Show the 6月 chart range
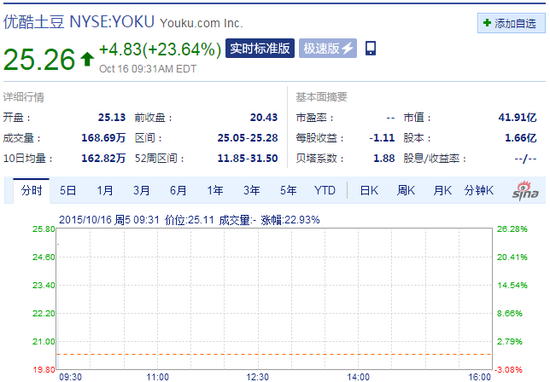550x382 pixels. (x=178, y=191)
